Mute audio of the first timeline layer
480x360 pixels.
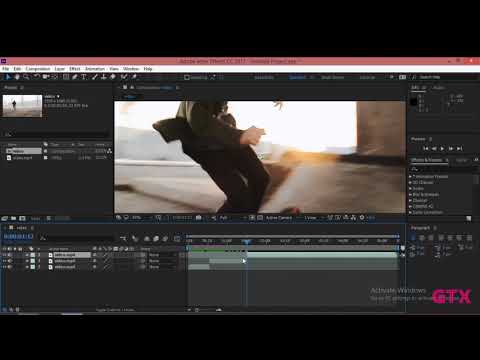click(10, 255)
